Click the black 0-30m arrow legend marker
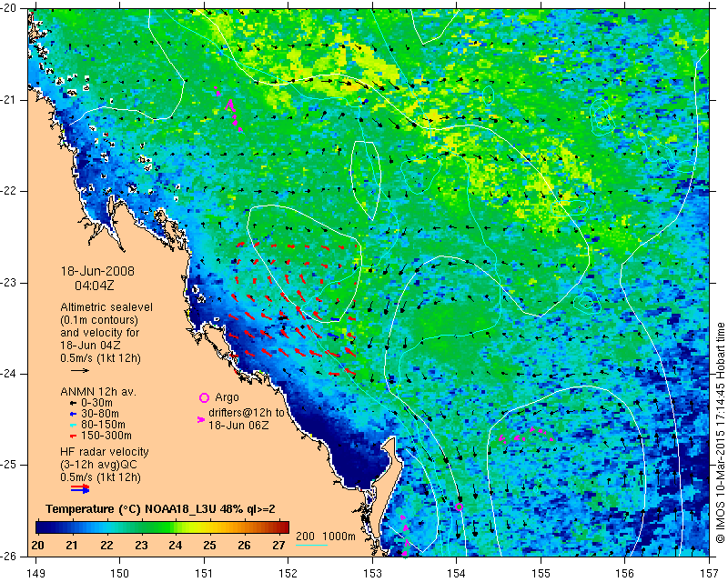Screen dimensions: 728x582 pos(73,403)
